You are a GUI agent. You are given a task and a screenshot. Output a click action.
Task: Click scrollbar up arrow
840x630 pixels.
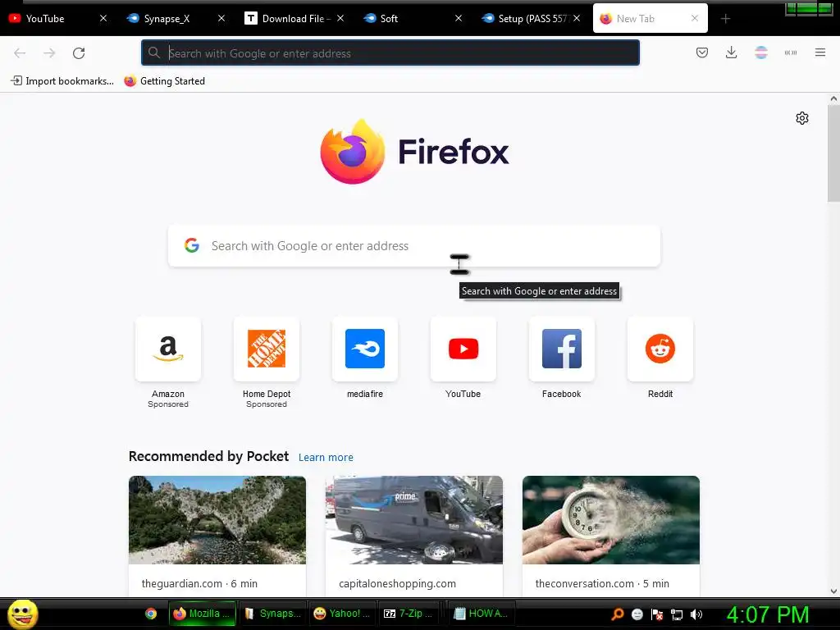pos(833,98)
